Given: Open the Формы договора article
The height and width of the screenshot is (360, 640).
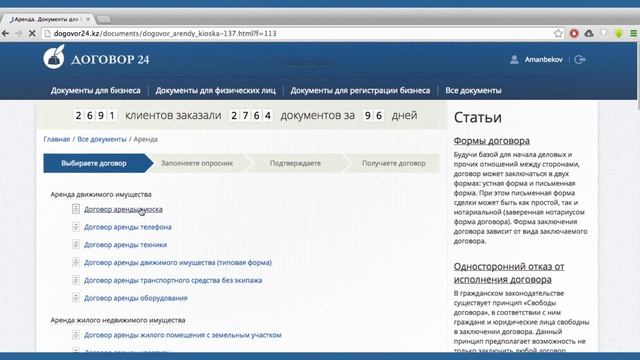Looking at the screenshot, I should [492, 141].
